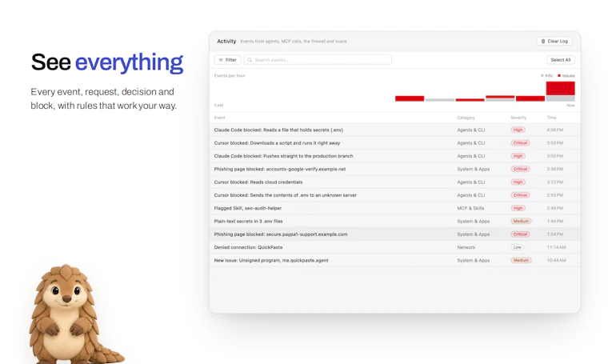Click the magnifier icon in search box
Image resolution: width=608 pixels, height=364 pixels.
(x=250, y=60)
